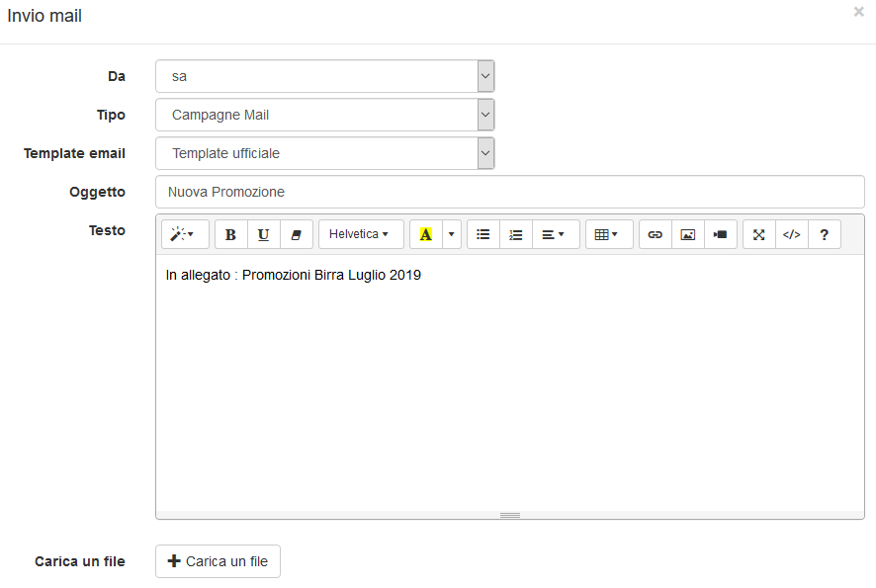876x588 pixels.
Task: Apply the yellow highlight color swatch
Action: click(x=426, y=234)
